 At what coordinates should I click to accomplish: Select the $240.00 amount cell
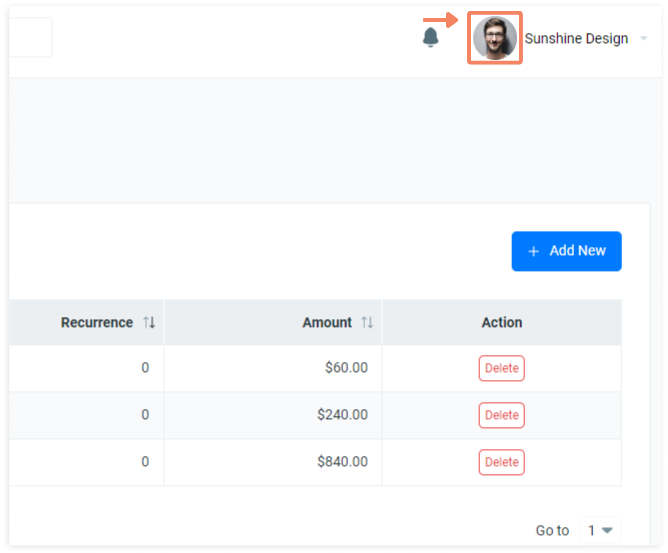273,415
